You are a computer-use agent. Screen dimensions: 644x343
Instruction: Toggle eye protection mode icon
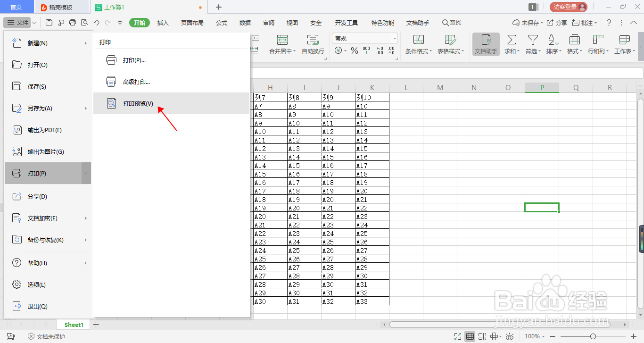tap(510, 336)
